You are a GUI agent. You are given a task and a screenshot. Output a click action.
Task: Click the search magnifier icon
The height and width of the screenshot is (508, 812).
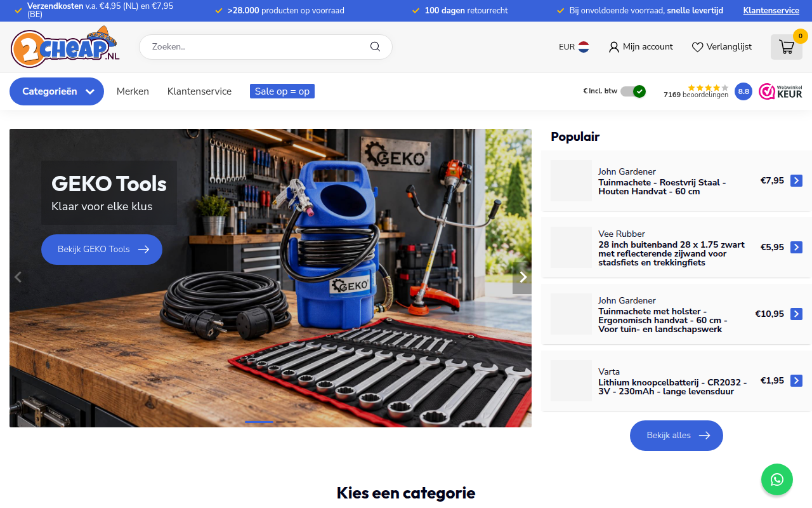(375, 46)
